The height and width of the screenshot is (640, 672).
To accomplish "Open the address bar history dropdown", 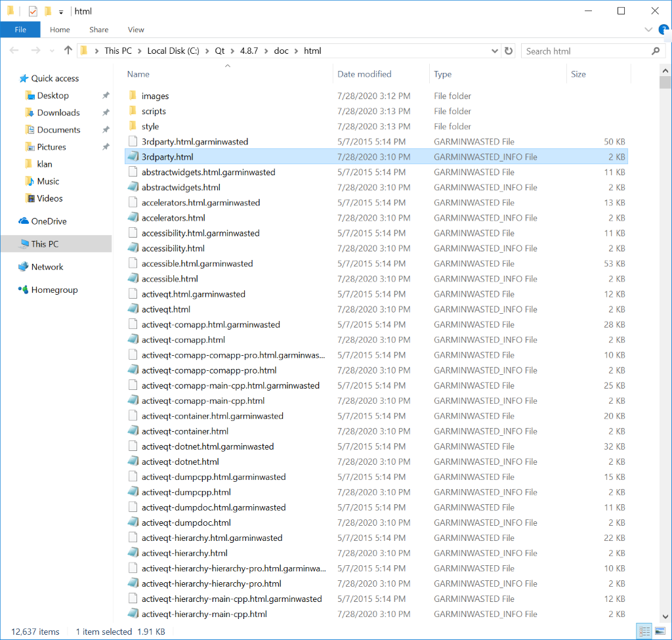I will click(495, 51).
